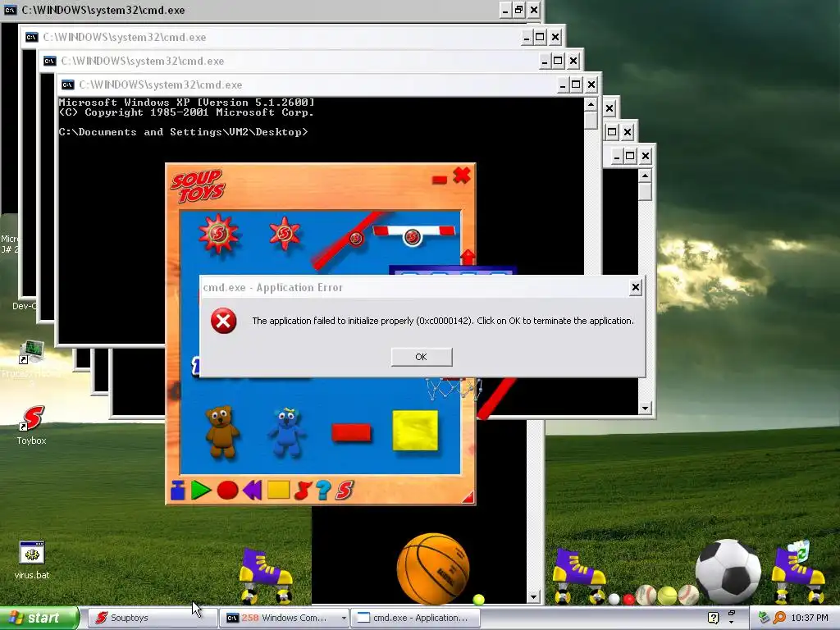This screenshot has height=630, width=840.
Task: Select the large spiked red sun toy
Action: 218,233
